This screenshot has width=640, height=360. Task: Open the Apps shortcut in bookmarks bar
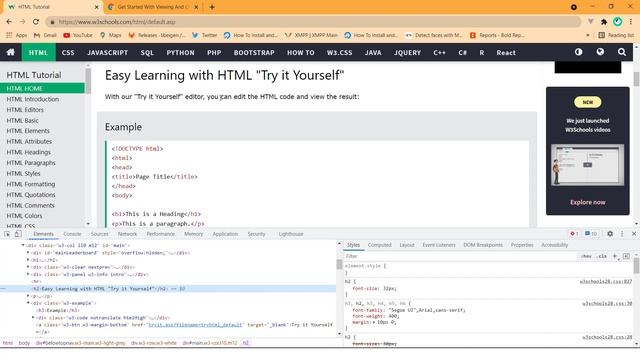(16, 36)
